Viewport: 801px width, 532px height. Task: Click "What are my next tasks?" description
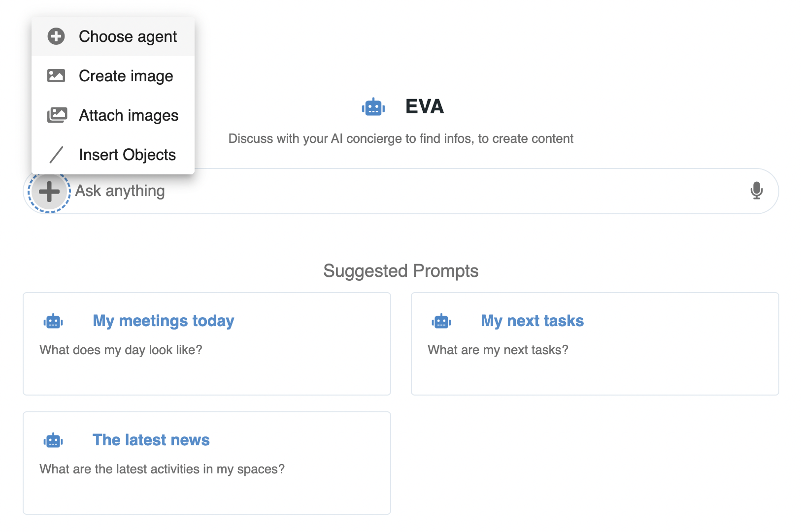[498, 350]
